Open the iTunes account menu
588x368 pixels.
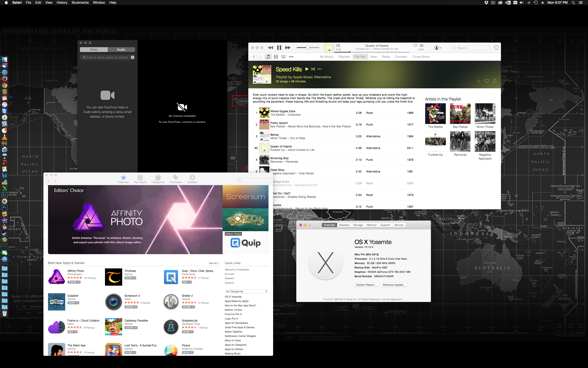(438, 48)
